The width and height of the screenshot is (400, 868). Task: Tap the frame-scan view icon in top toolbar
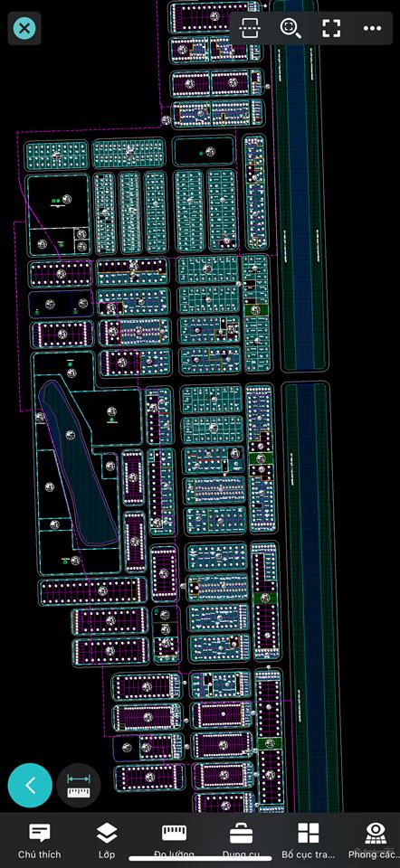pyautogui.click(x=250, y=28)
